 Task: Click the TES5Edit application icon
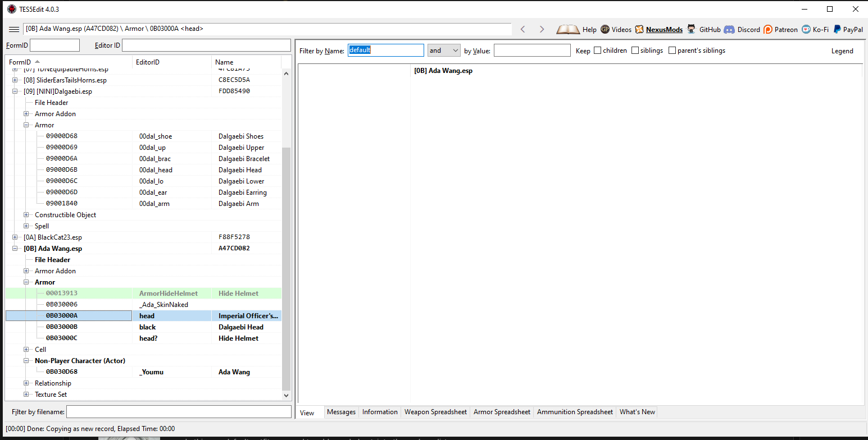click(x=11, y=9)
